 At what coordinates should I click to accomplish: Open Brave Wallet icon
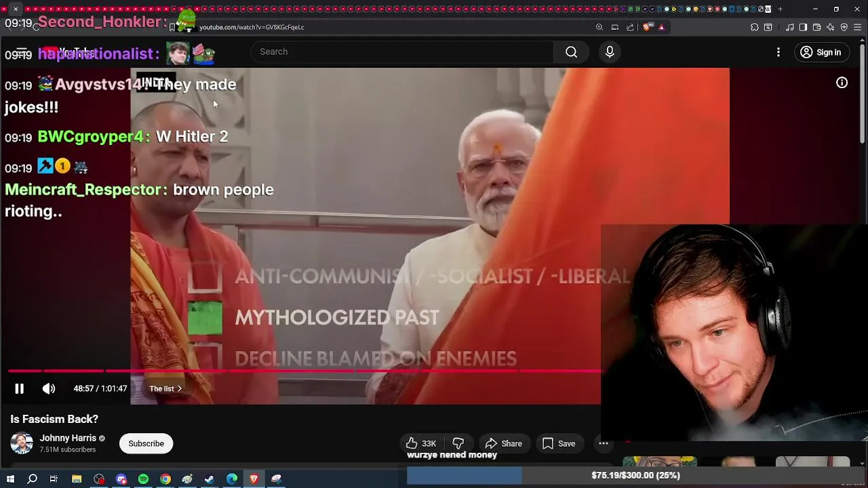[816, 27]
